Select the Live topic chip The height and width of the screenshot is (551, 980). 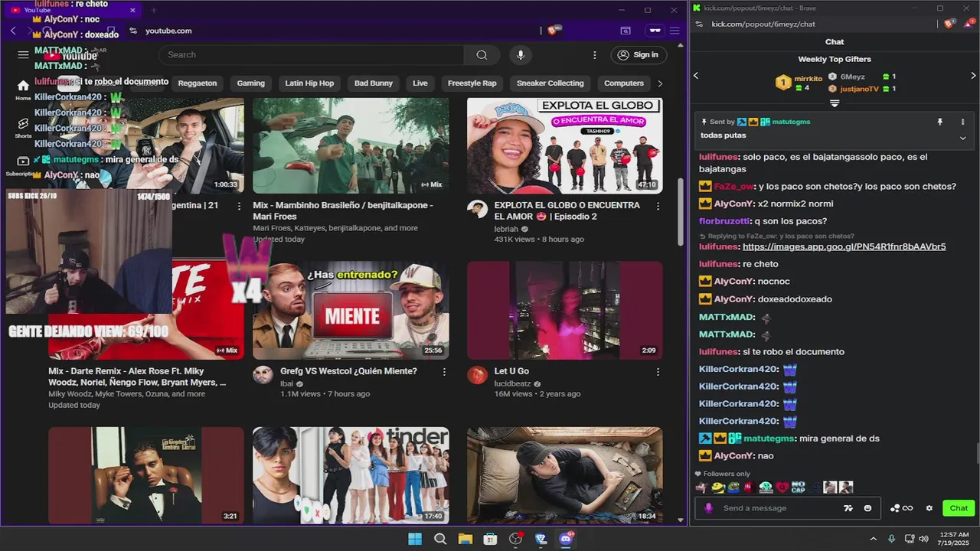click(x=420, y=83)
